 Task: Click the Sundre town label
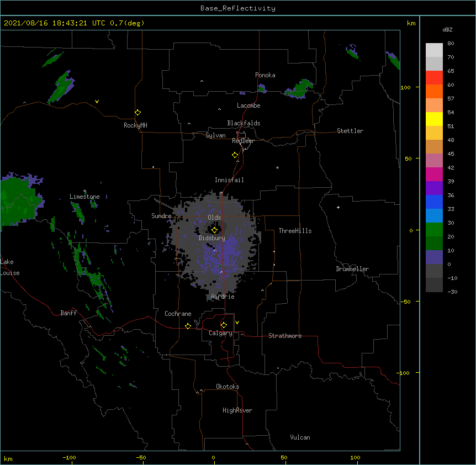[161, 216]
